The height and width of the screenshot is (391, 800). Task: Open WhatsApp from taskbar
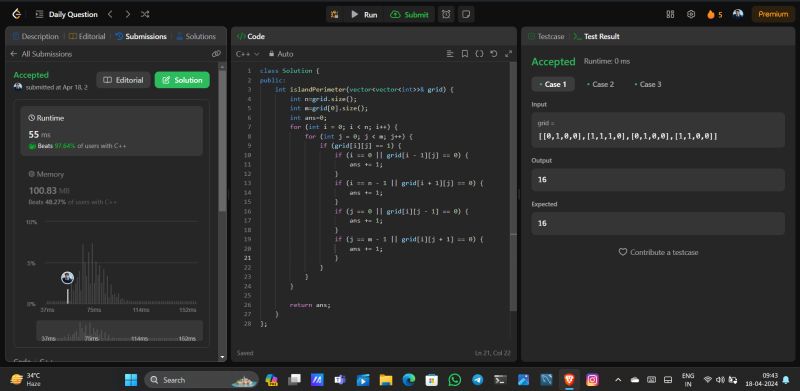[455, 380]
